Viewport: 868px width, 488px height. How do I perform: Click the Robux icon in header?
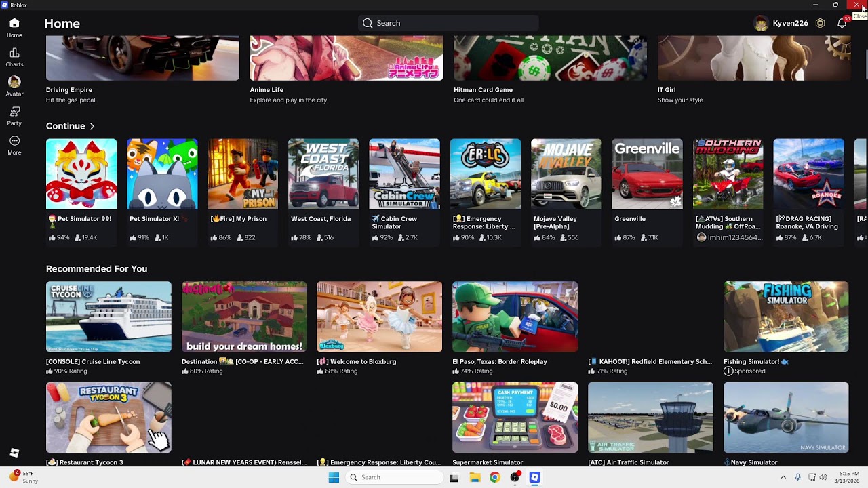tap(820, 23)
